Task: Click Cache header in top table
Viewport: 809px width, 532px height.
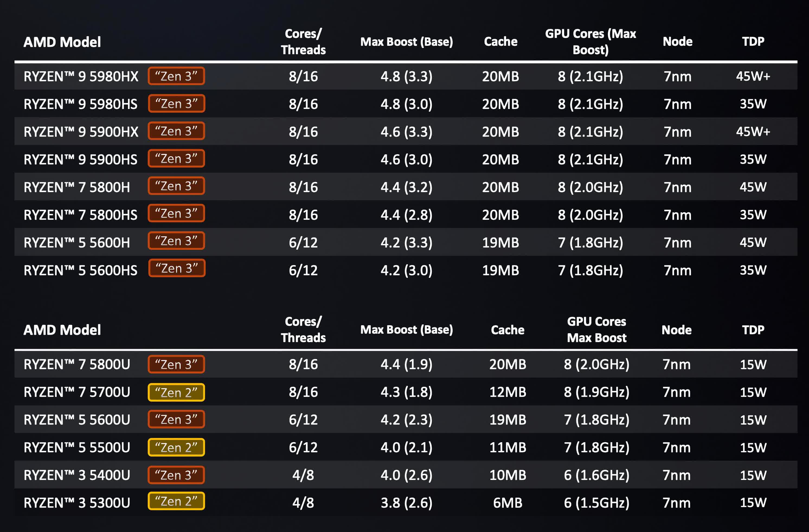Action: click(501, 41)
